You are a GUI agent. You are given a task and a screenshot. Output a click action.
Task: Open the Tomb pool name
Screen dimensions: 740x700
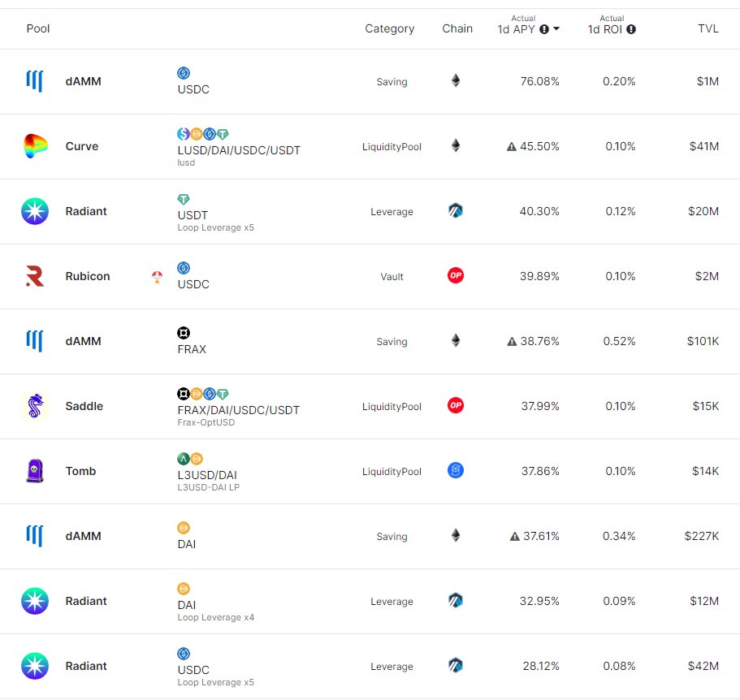point(80,471)
